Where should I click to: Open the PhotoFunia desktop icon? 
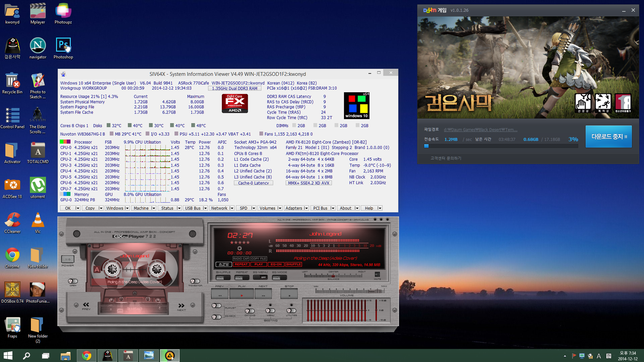coord(38,293)
